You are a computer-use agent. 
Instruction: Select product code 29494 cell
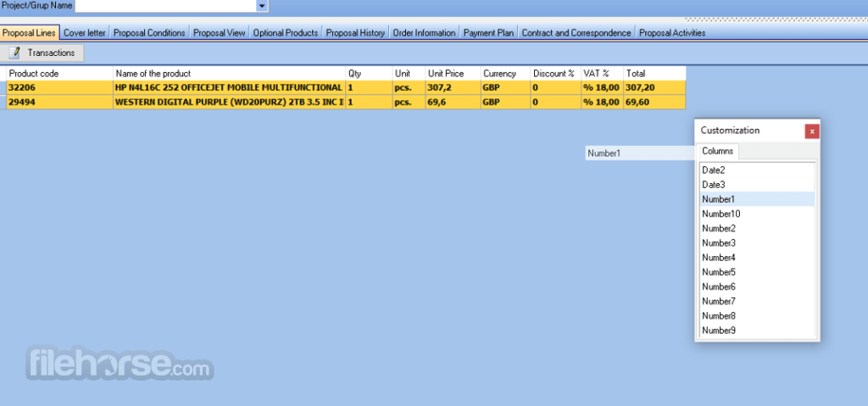click(x=60, y=102)
